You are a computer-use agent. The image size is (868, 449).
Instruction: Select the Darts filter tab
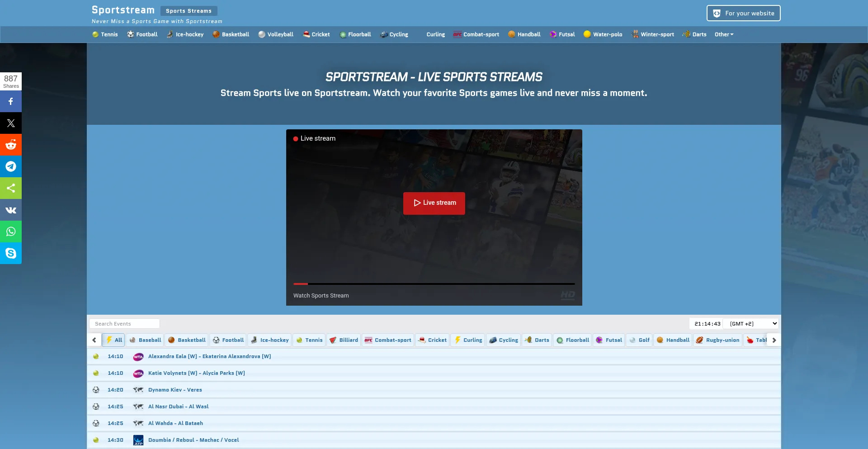tap(538, 340)
